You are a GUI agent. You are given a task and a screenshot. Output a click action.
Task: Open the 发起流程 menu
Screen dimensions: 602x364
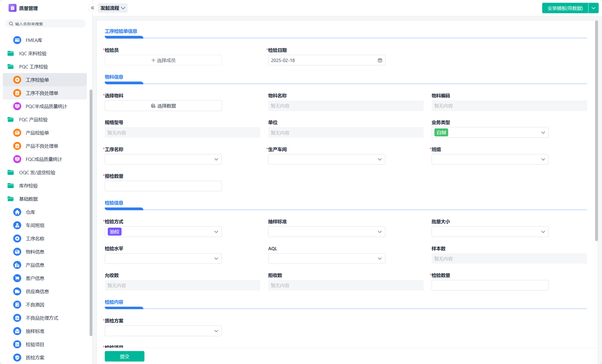113,8
